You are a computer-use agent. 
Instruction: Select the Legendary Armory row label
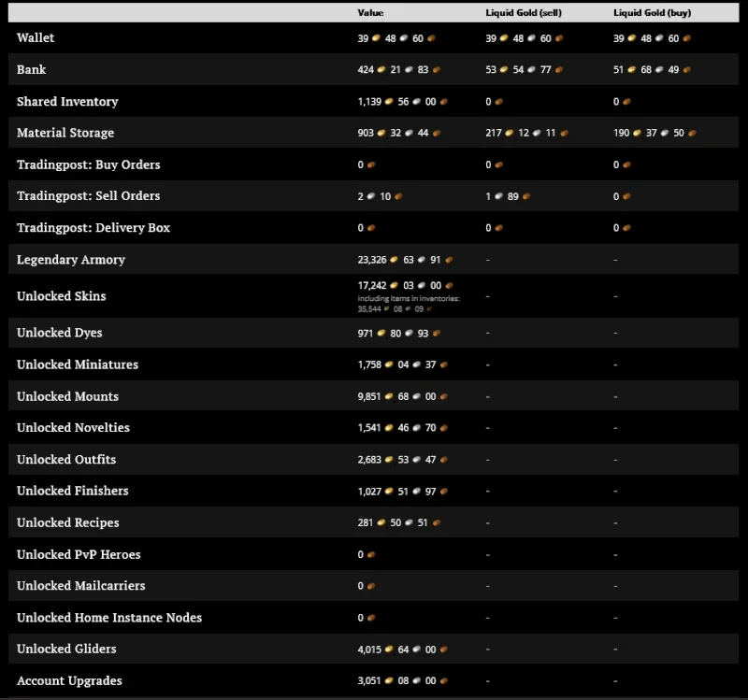coord(71,260)
